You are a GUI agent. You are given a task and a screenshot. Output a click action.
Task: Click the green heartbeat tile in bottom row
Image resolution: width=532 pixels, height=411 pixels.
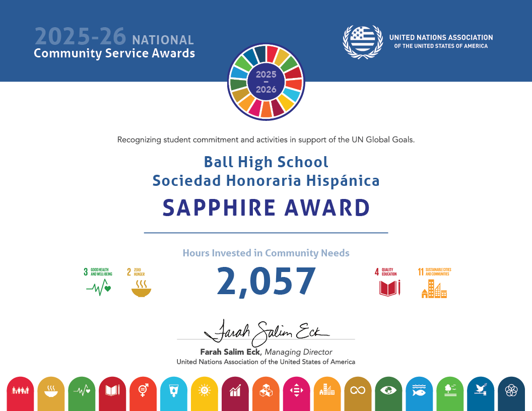point(82,394)
